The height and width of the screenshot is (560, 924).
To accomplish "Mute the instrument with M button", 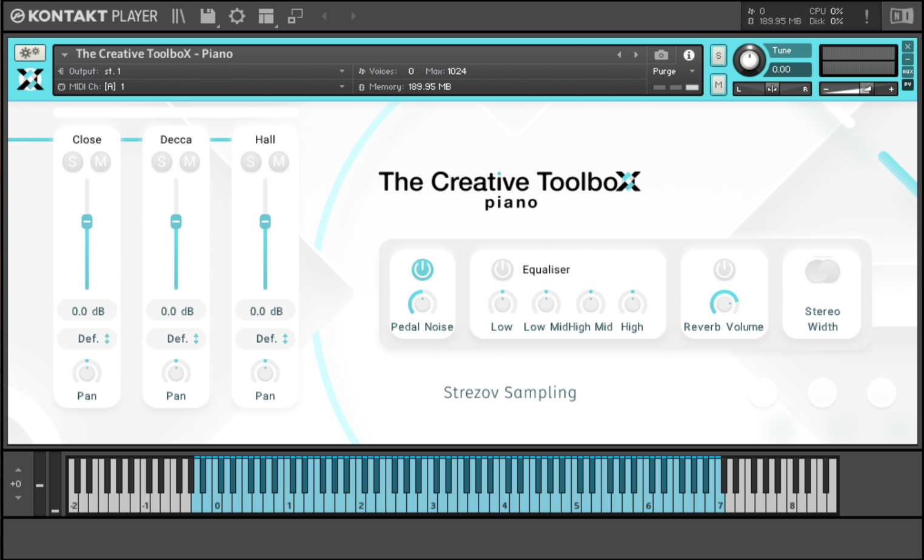I will click(x=718, y=85).
